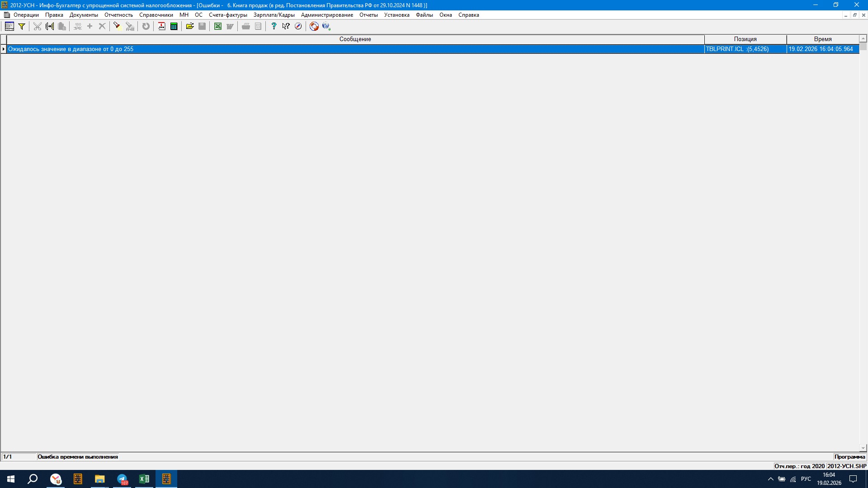Open the Администрирование menu

pos(327,15)
